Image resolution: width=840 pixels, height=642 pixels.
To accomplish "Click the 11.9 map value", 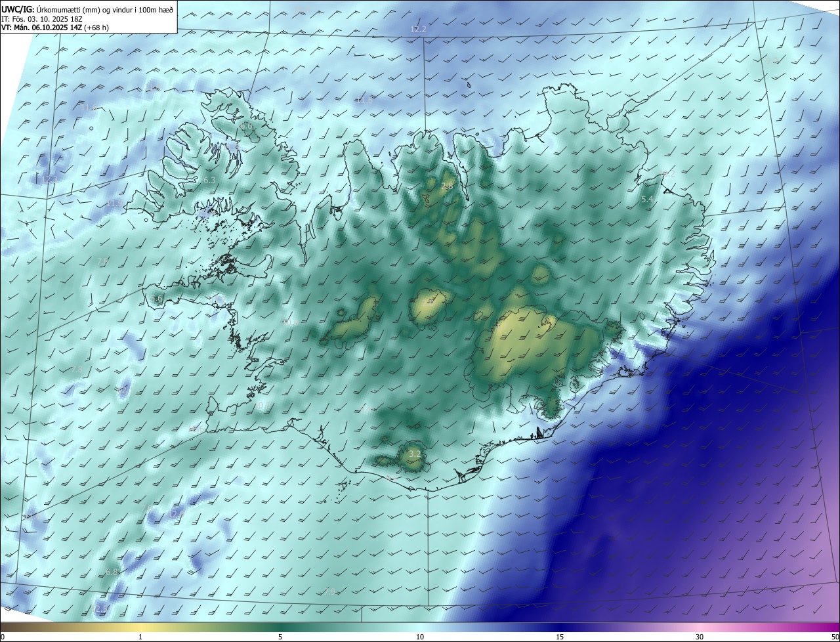I will 115,203.
